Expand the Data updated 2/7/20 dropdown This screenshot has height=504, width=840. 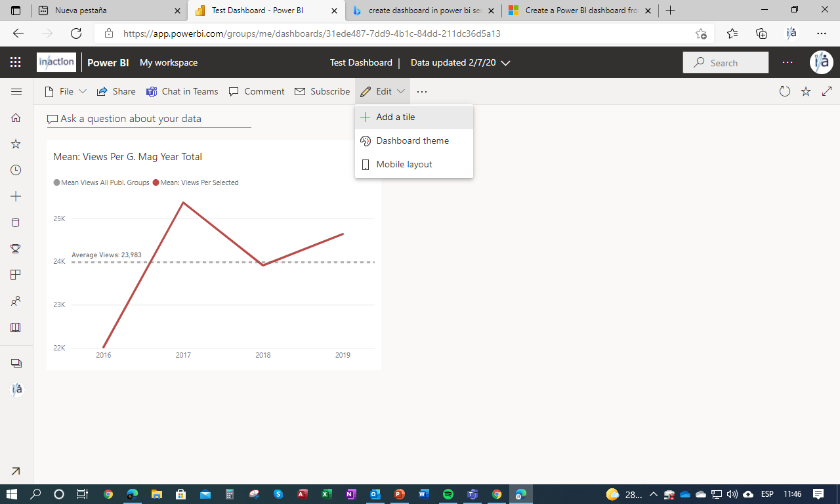point(460,62)
